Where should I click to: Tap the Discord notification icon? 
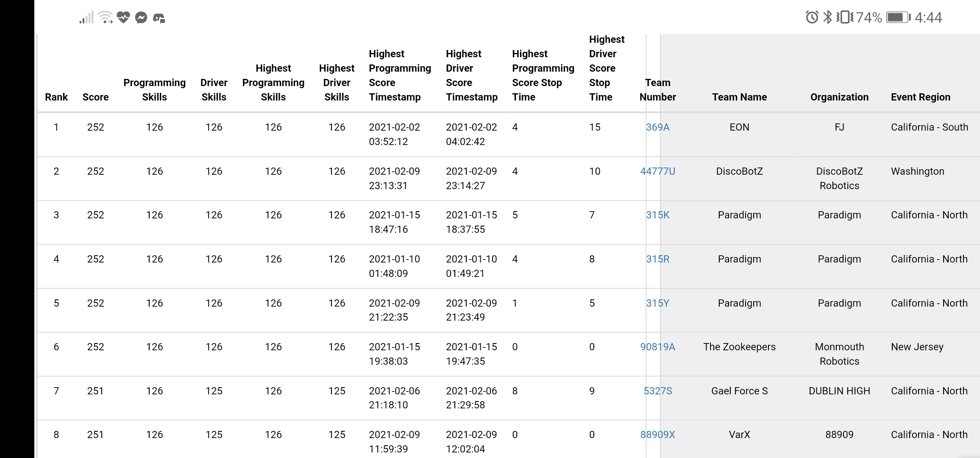point(159,18)
